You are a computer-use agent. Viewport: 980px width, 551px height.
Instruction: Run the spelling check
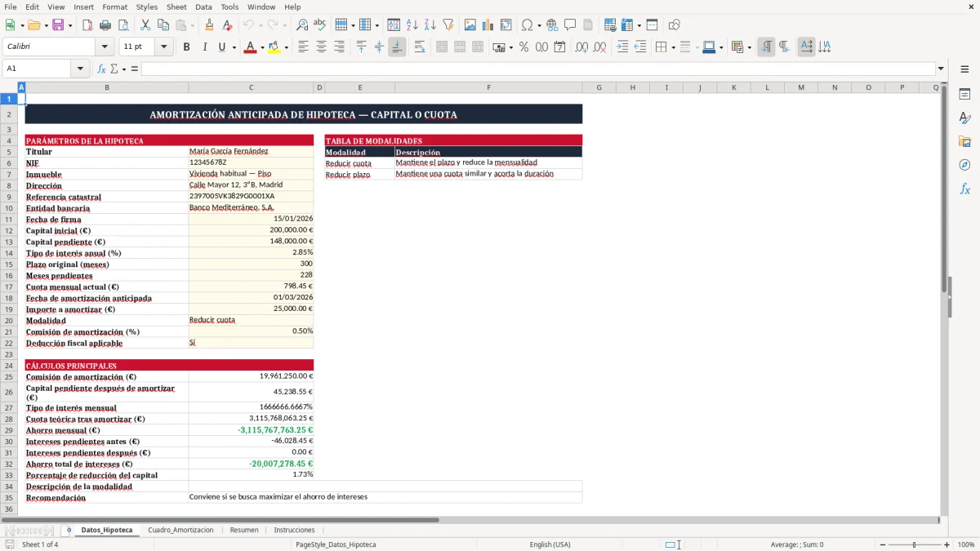320,25
